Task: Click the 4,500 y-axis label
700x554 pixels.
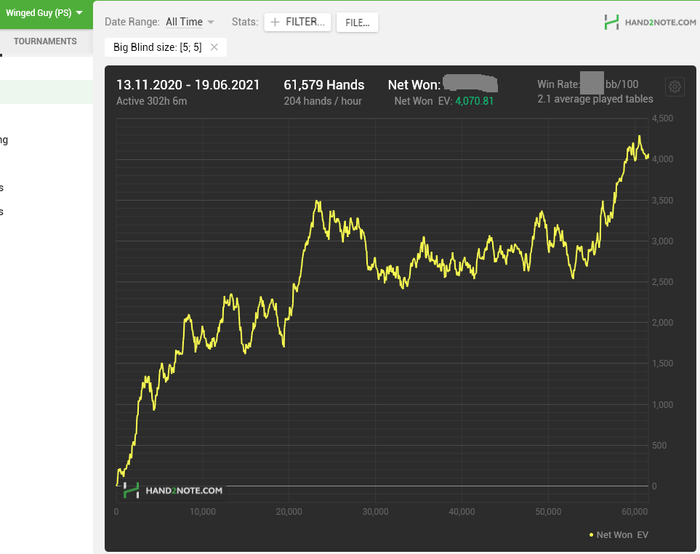Action: coord(662,118)
